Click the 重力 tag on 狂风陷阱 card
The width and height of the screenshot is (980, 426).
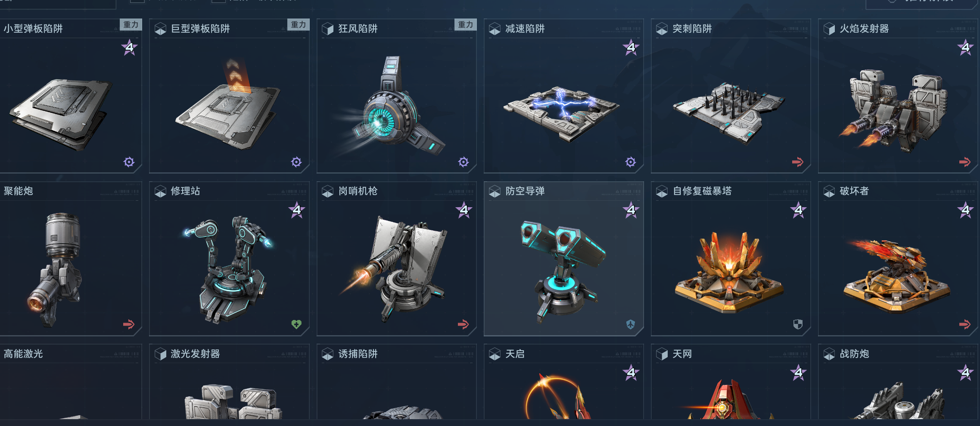coord(465,25)
